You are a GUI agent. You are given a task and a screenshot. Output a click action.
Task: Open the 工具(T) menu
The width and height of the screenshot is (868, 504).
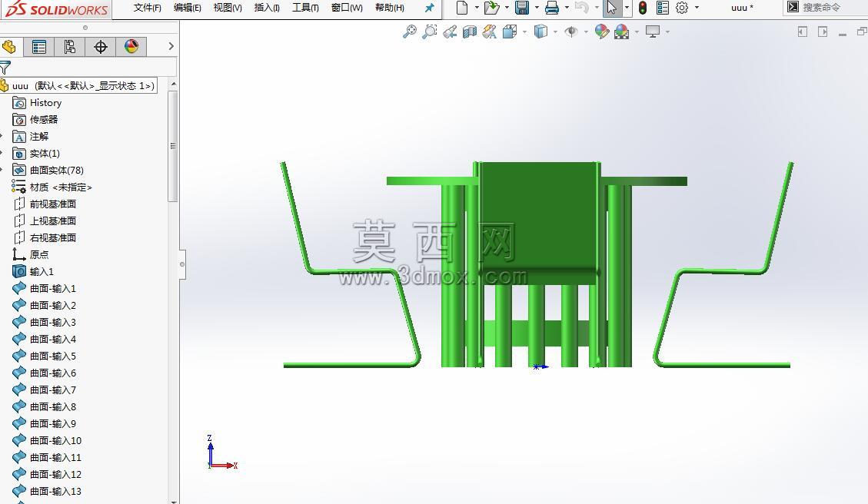[305, 8]
